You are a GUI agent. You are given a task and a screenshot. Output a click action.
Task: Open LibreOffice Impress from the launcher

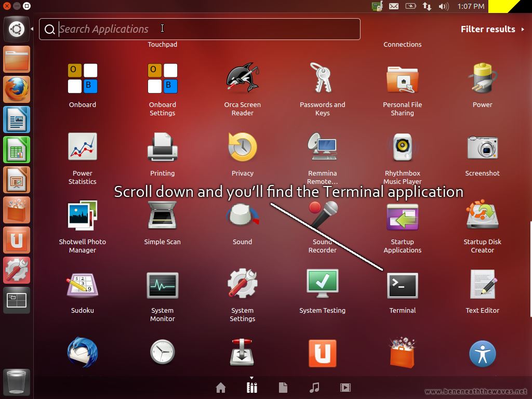(17, 180)
